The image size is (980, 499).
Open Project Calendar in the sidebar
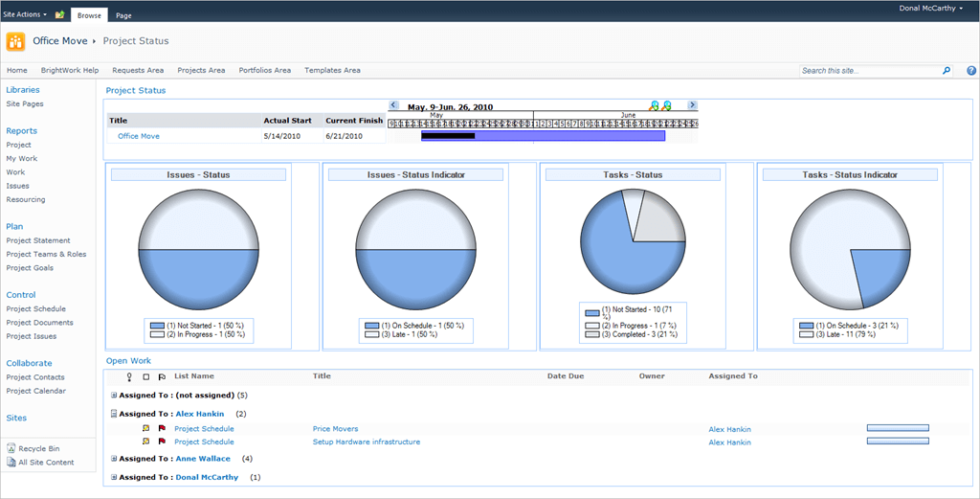click(x=36, y=391)
